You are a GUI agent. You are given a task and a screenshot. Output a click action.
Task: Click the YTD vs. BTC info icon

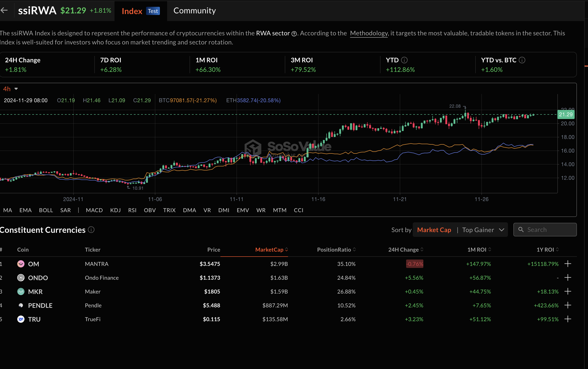coord(522,60)
